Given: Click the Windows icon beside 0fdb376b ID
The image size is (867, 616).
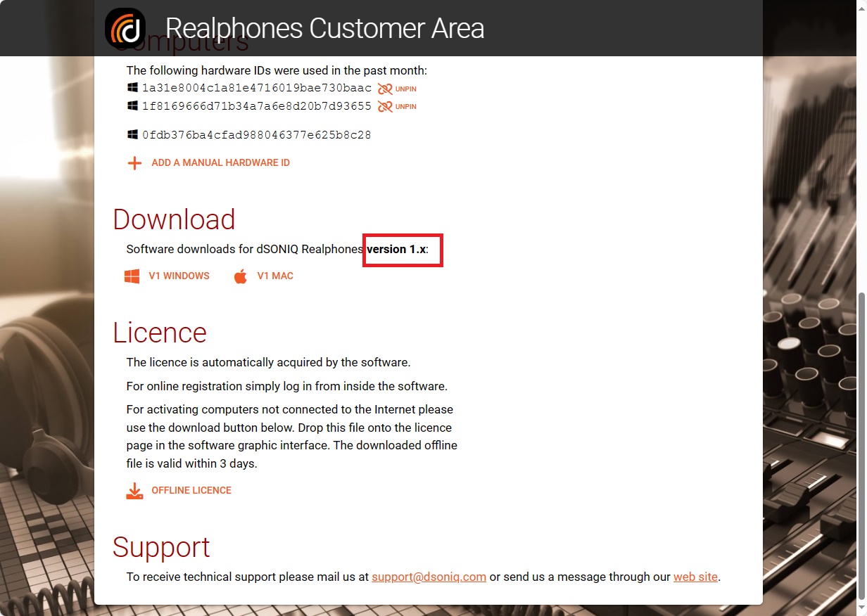Looking at the screenshot, I should (x=132, y=134).
